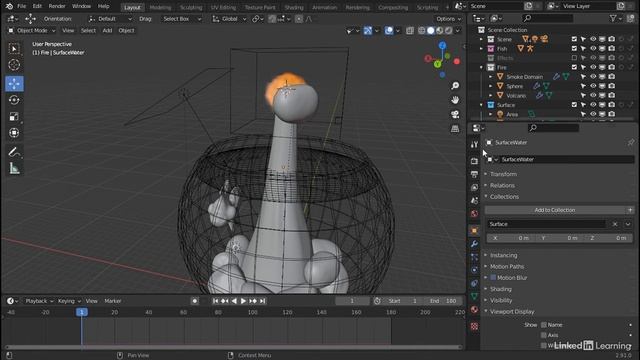Click the timeline frame 1 playhead
Screen dimensions: 640x360
point(82,312)
